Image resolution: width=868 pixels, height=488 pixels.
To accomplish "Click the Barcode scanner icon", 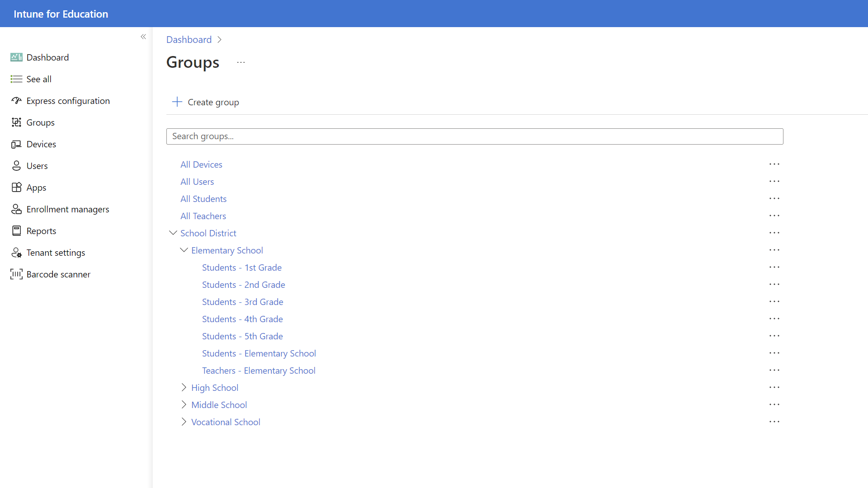I will pyautogui.click(x=16, y=274).
